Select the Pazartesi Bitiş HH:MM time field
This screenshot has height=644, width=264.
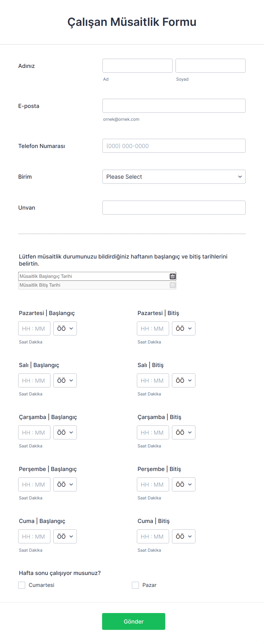coord(153,328)
